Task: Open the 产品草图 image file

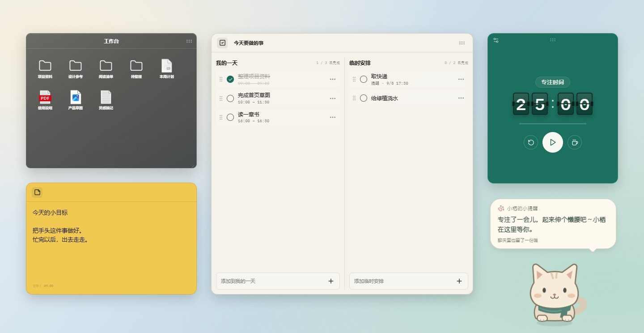Action: pos(76,100)
